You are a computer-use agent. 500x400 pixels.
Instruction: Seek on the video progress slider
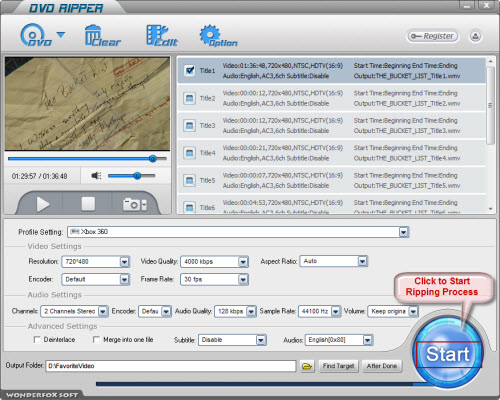click(x=87, y=159)
